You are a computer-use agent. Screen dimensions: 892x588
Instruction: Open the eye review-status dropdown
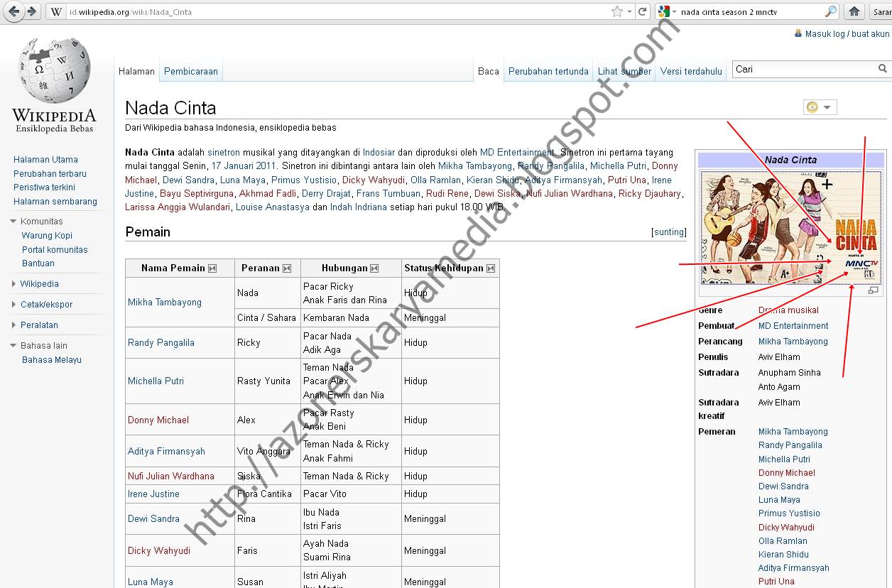820,107
